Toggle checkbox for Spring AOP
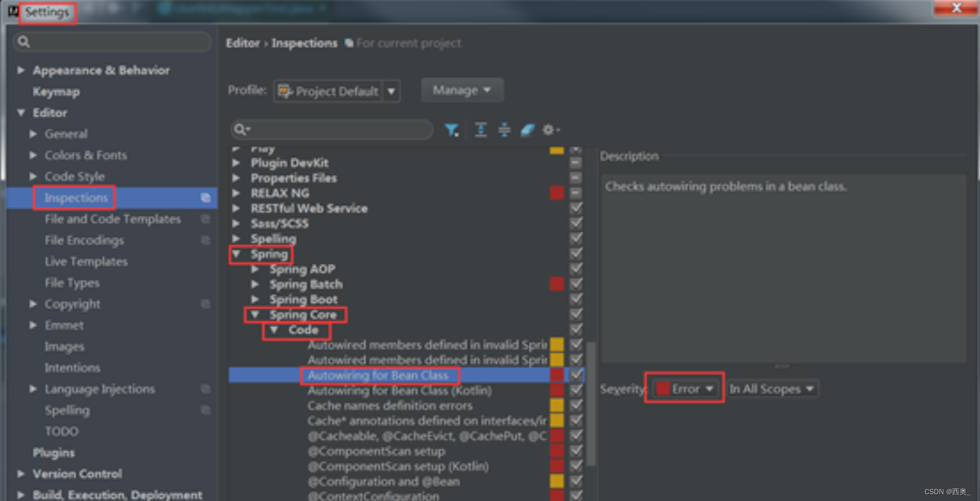Screen dimensions: 980x501 tap(576, 269)
